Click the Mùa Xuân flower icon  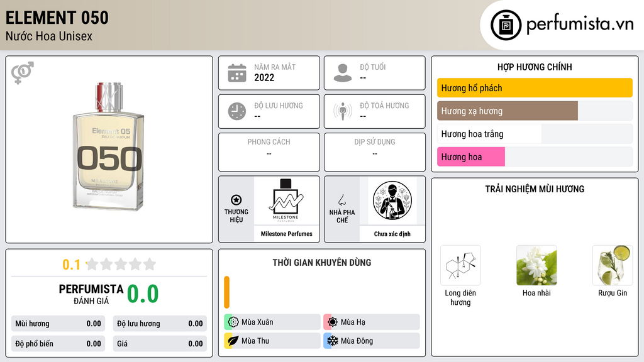tap(233, 322)
